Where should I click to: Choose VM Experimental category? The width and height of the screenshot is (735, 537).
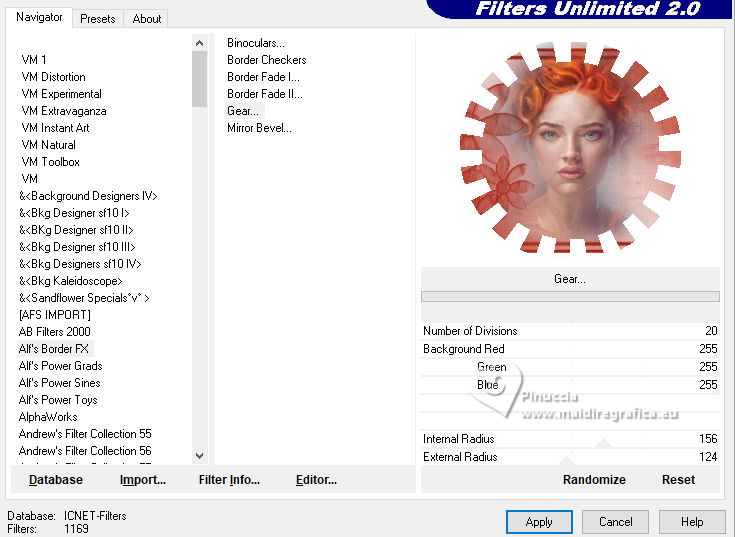(x=61, y=94)
